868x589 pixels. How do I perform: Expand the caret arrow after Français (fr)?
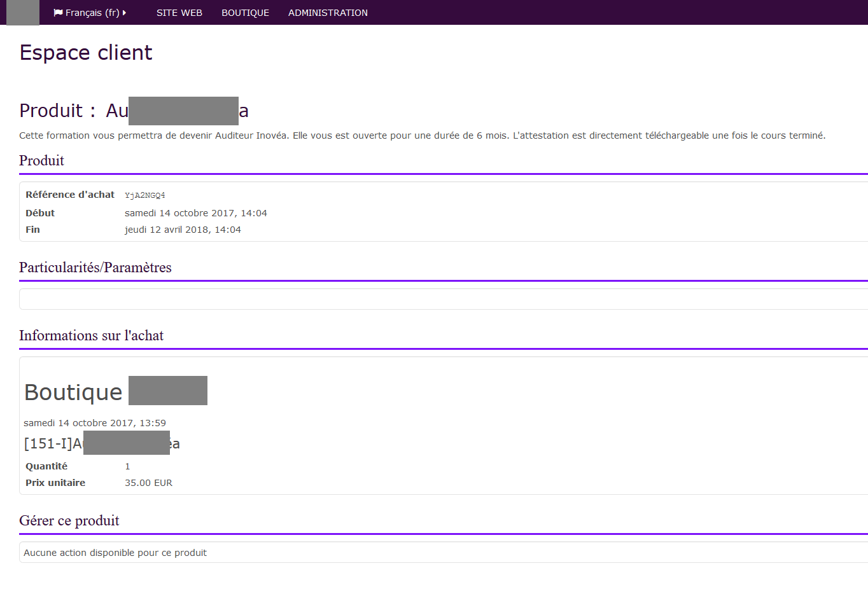point(125,13)
